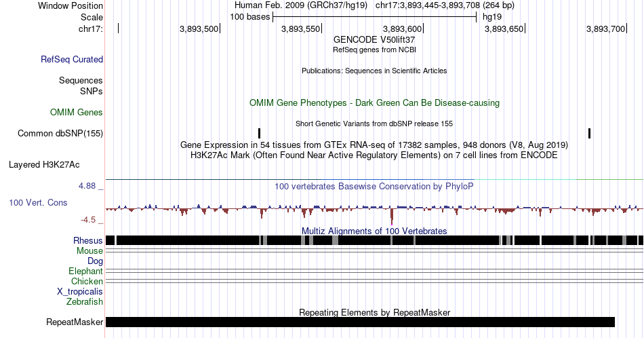Click the GENCODE V50lift37 track title
The width and height of the screenshot is (644, 338).
[374, 40]
